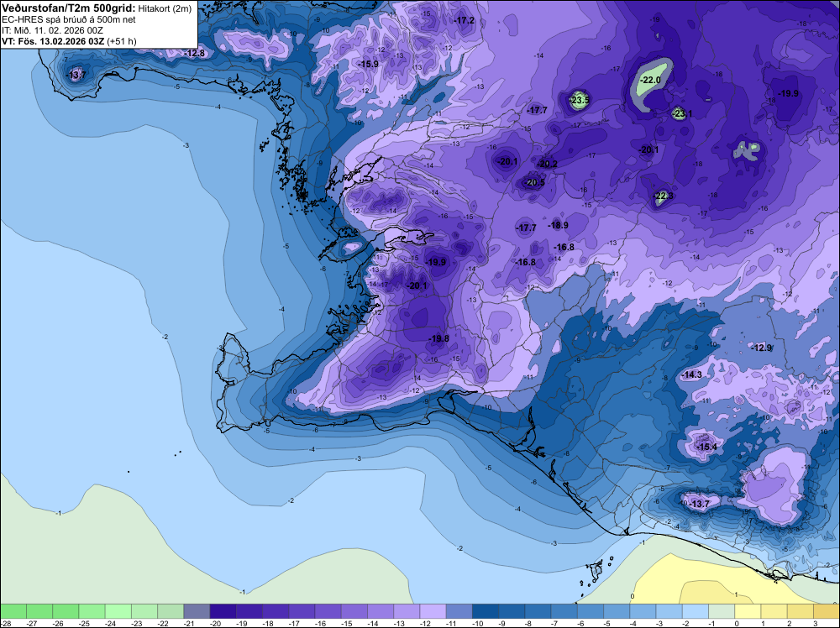This screenshot has width=840, height=628.
Task: Click the Hitakort (2m) heading text
Action: (165, 8)
